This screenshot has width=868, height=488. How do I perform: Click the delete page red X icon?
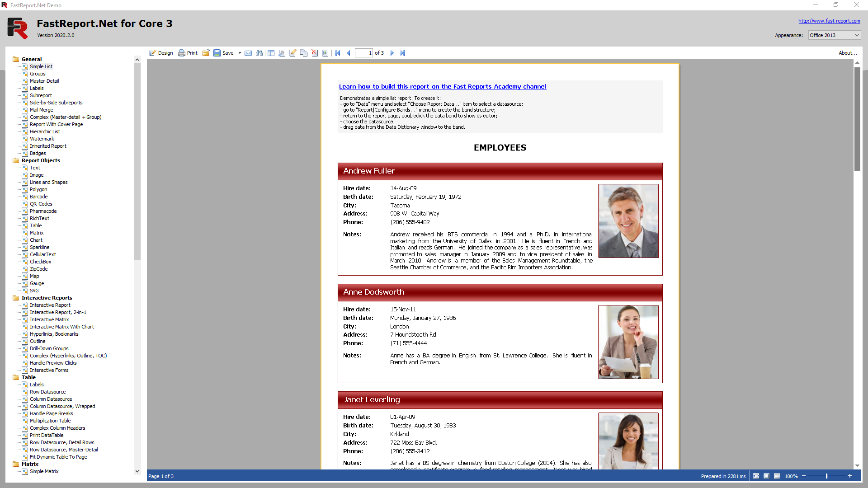pos(315,53)
